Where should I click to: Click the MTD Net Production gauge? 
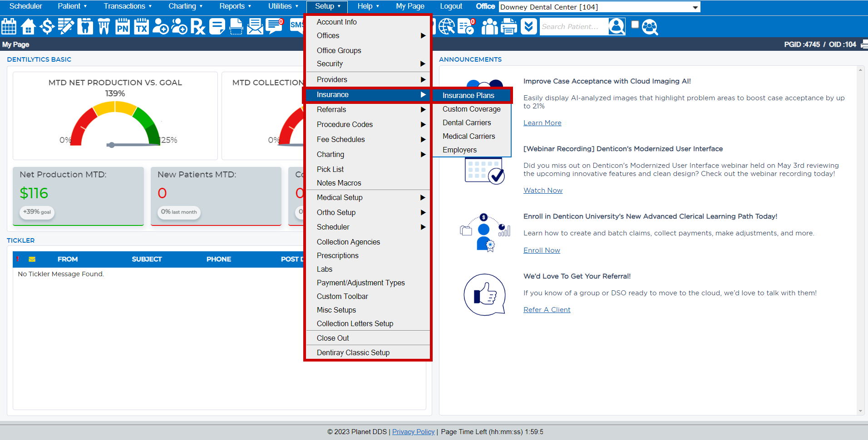pyautogui.click(x=115, y=123)
